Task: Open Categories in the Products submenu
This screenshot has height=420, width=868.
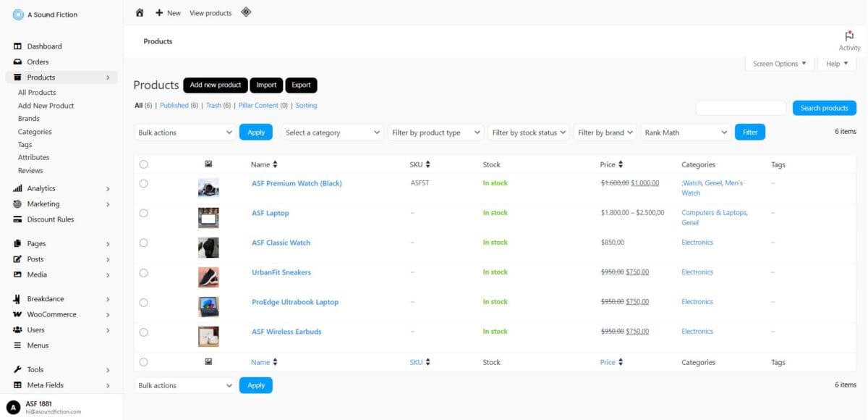Action: click(35, 132)
